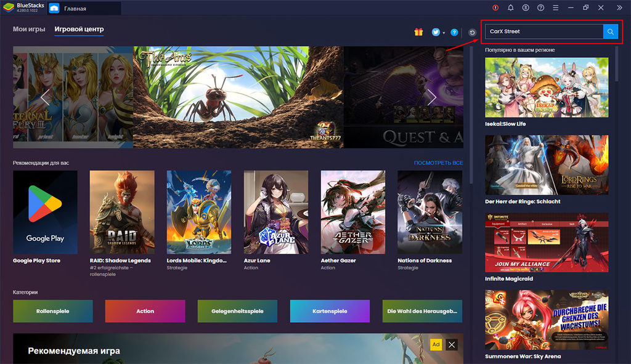
Task: Switch to the Мои игры tab
Action: (x=29, y=29)
